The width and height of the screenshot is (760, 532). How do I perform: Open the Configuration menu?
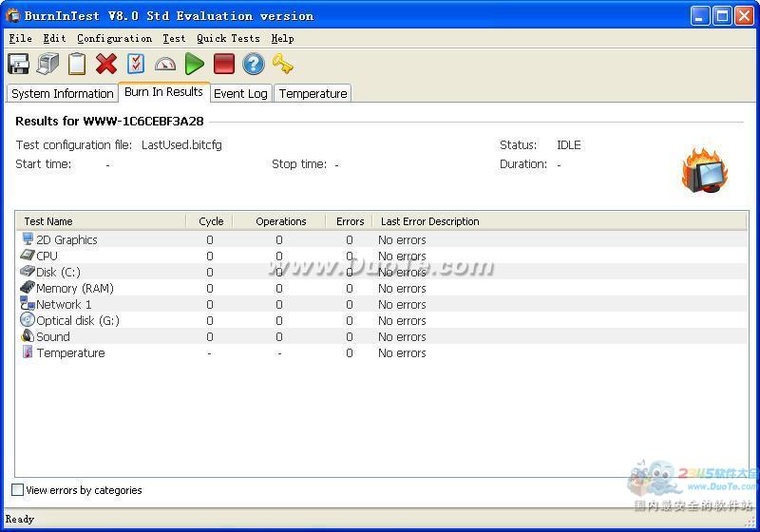click(114, 38)
